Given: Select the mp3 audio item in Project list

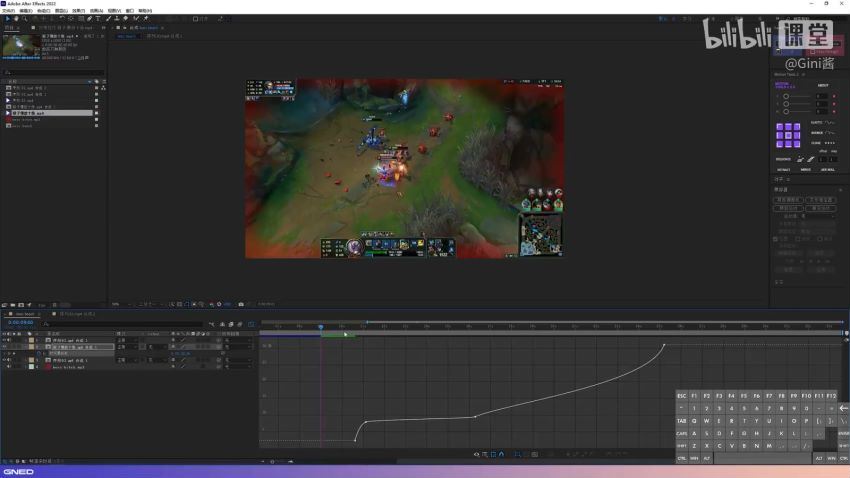Looking at the screenshot, I should coord(22,120).
